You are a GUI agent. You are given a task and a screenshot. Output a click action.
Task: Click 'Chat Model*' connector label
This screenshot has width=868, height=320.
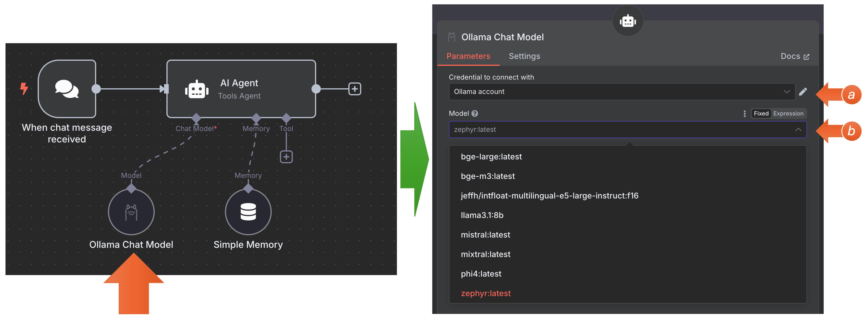tap(196, 129)
